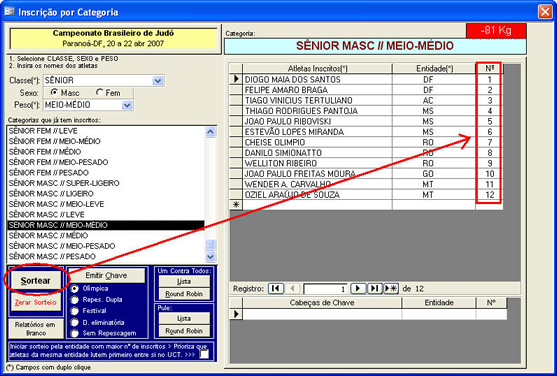
Task: Click row selector arrow for Diogo Maia
Action: [x=236, y=79]
